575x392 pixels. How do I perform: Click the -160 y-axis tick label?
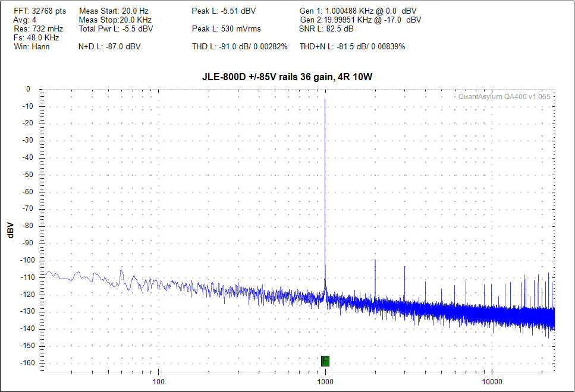point(27,363)
